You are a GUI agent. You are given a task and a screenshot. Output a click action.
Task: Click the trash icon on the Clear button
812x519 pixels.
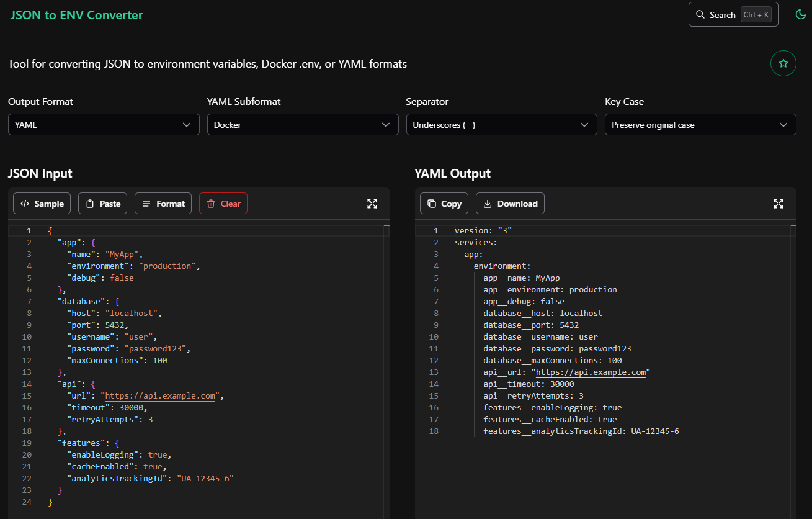coord(210,203)
